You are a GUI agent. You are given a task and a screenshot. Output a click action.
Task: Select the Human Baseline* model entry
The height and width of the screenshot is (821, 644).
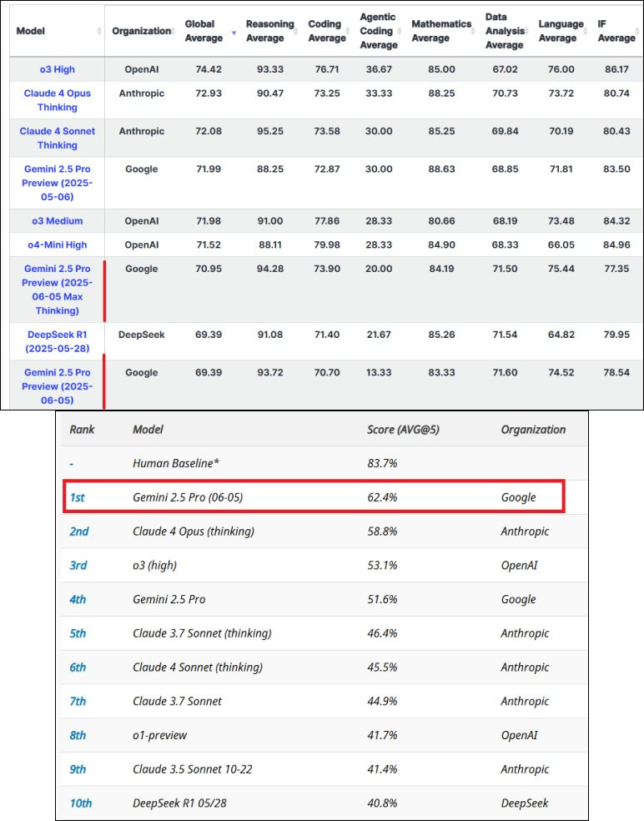pos(176,463)
